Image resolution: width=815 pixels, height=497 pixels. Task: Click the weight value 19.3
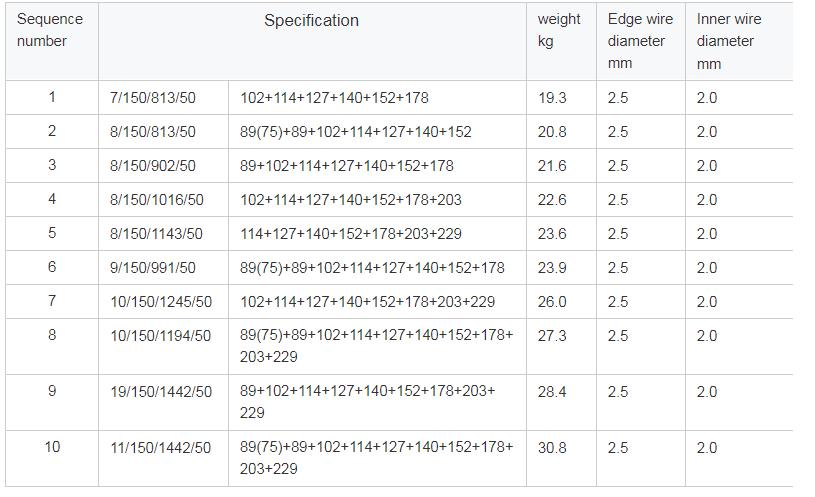561,98
